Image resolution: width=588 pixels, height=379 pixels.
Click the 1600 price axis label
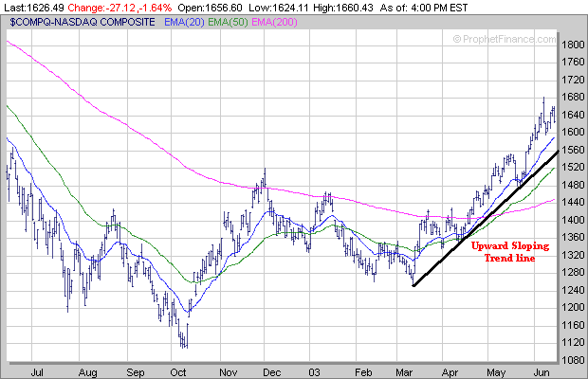click(x=573, y=133)
